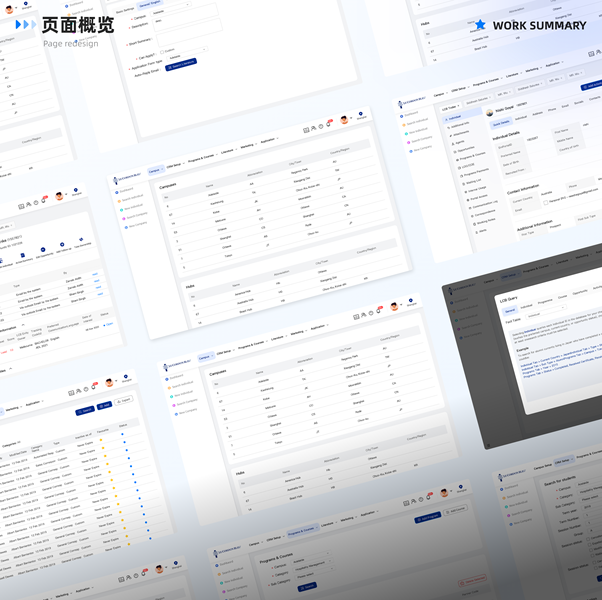Click the white Export button above the categories table

click(x=124, y=400)
